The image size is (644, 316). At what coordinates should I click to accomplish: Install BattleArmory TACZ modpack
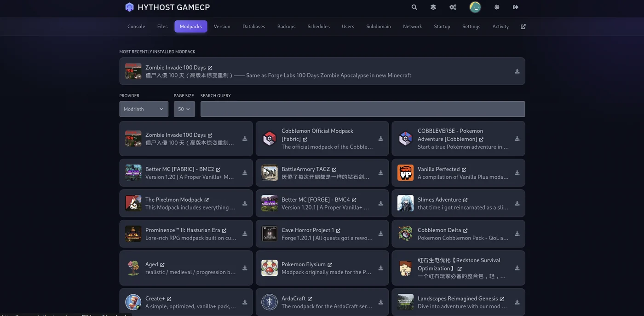pos(381,173)
